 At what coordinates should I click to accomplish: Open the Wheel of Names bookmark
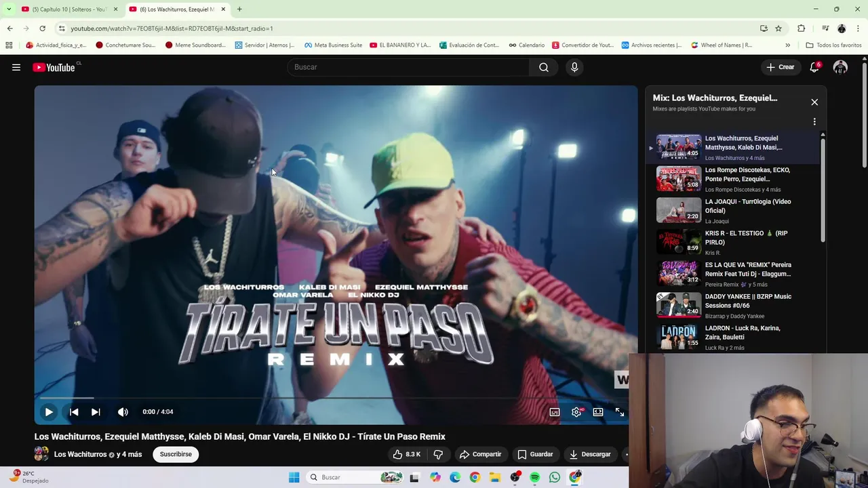tap(722, 45)
